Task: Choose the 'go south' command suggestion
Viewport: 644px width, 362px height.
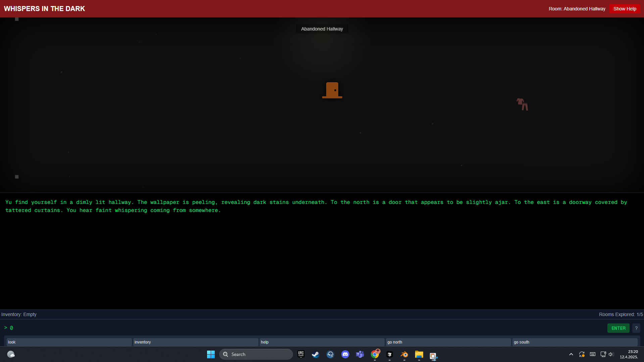Action: click(x=575, y=342)
